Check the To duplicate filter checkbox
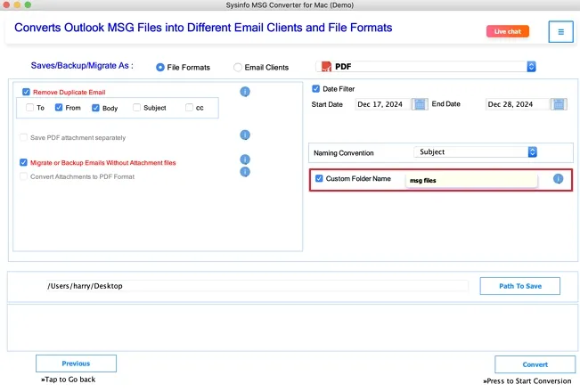This screenshot has height=392, width=580. pyautogui.click(x=30, y=108)
